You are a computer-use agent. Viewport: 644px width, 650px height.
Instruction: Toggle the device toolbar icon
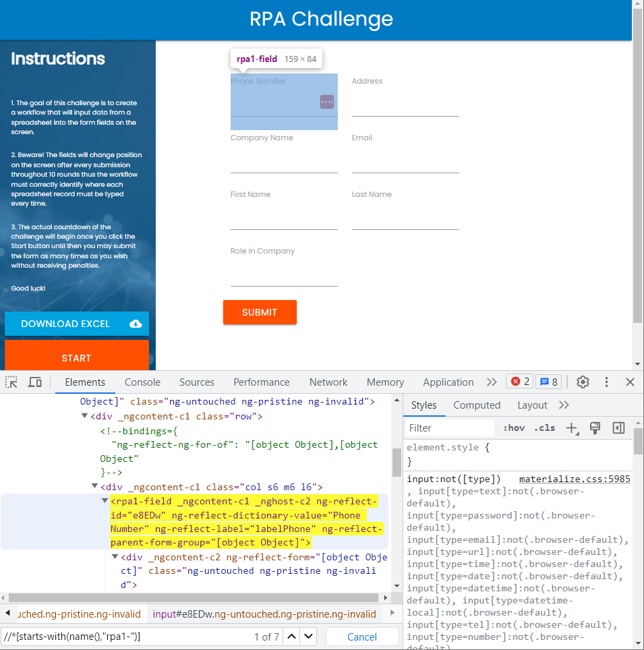pyautogui.click(x=34, y=382)
